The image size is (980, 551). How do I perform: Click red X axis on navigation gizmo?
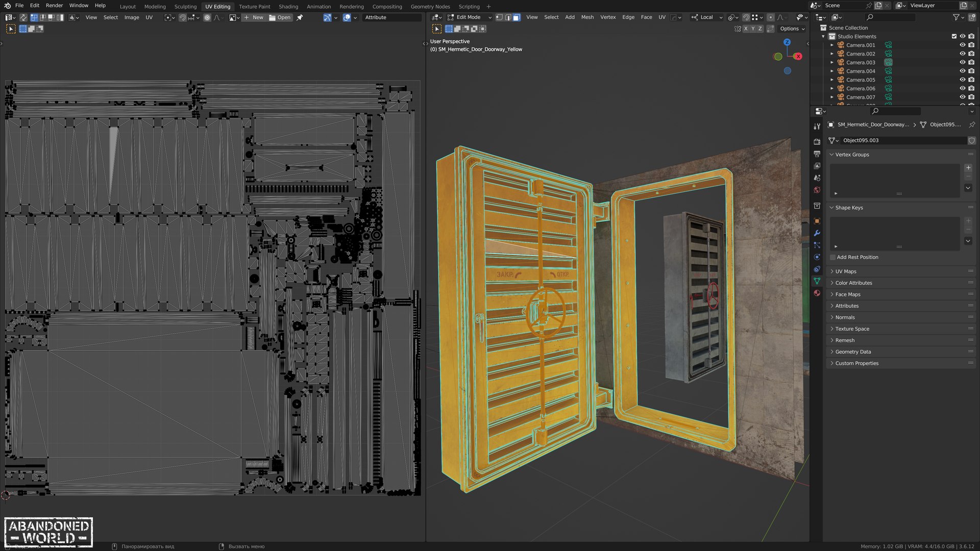(798, 57)
